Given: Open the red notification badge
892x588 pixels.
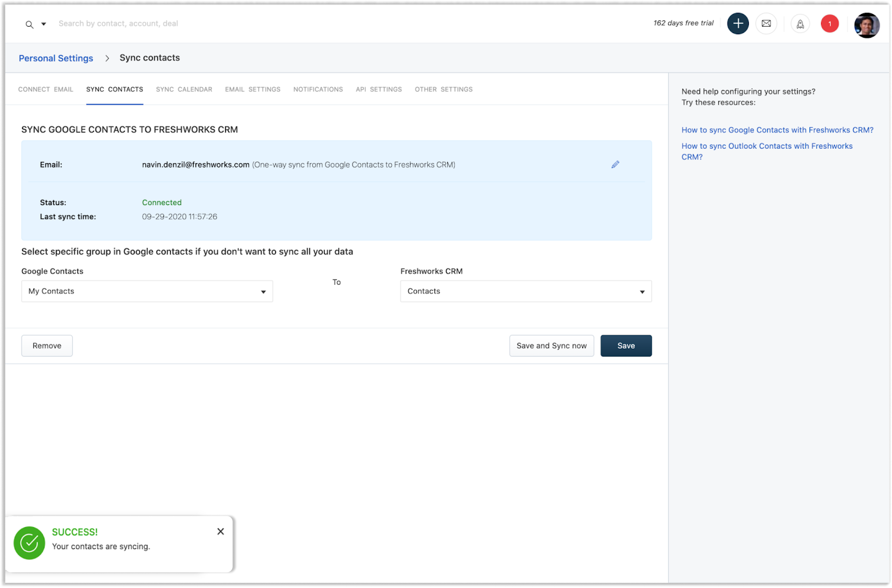Looking at the screenshot, I should click(829, 24).
